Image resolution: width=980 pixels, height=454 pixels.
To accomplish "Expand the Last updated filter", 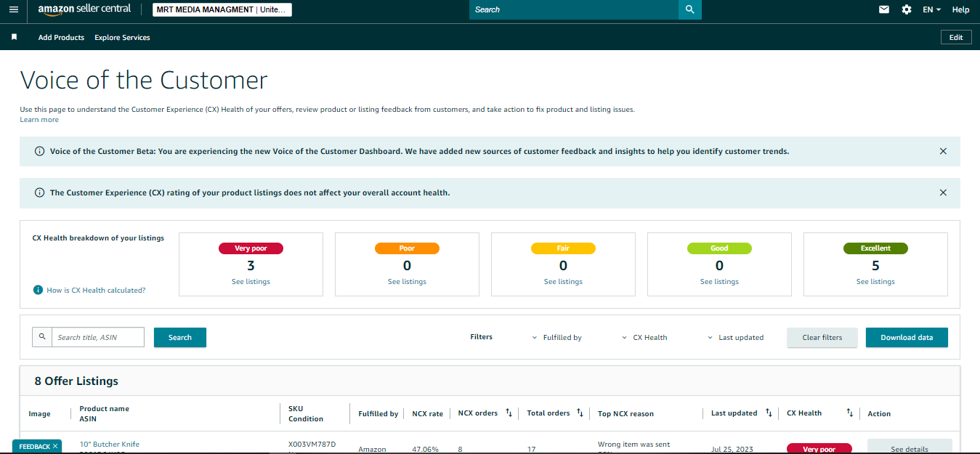I will [736, 337].
